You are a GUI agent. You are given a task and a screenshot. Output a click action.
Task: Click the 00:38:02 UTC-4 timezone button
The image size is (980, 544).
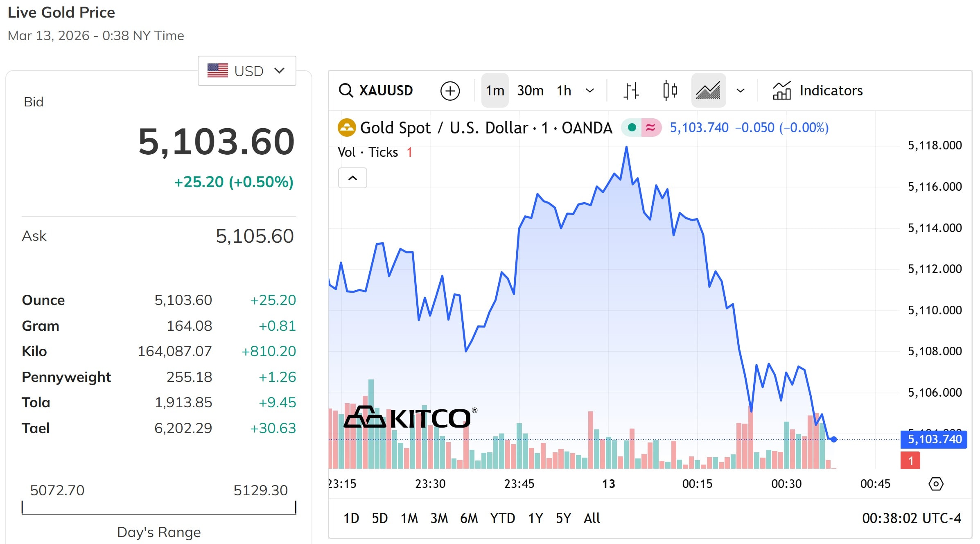pyautogui.click(x=911, y=518)
